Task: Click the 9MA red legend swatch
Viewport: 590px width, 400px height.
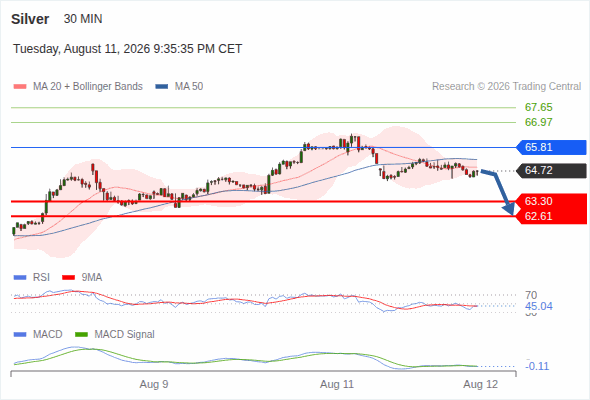Action: [x=68, y=278]
